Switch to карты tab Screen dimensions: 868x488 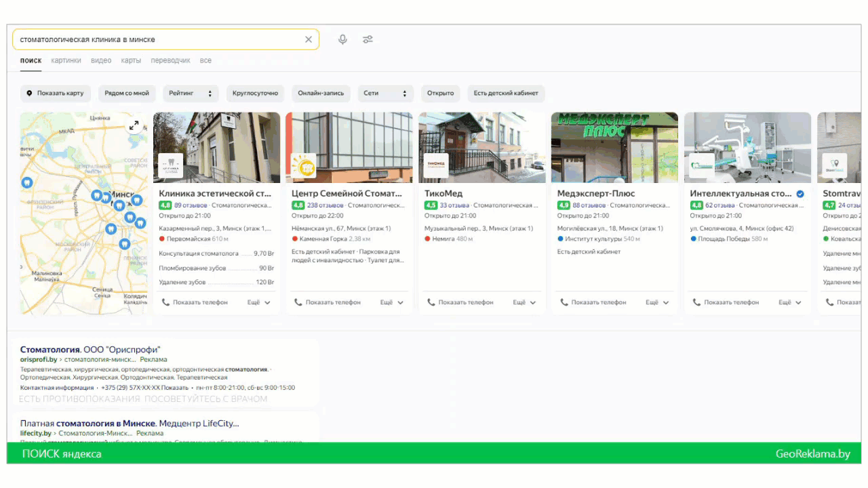click(x=131, y=60)
